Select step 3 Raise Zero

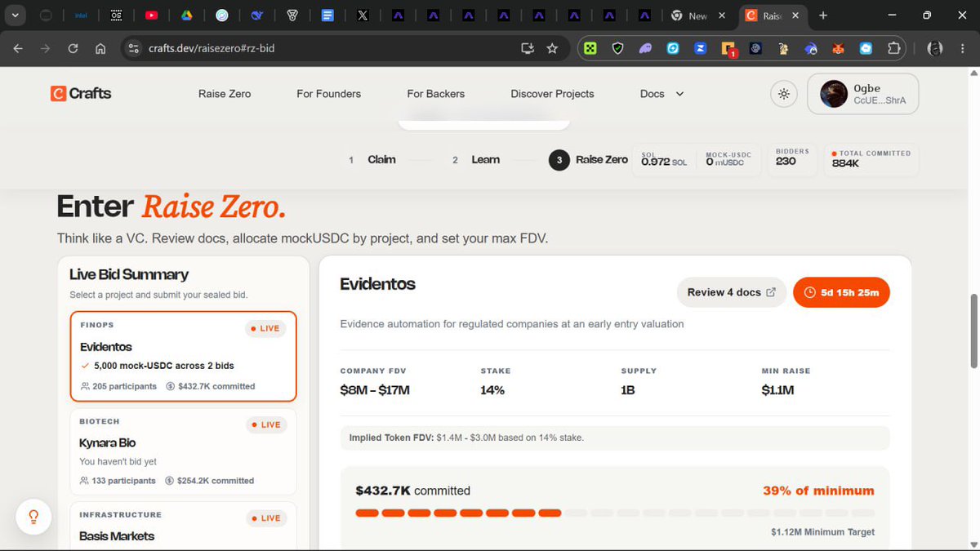click(589, 160)
